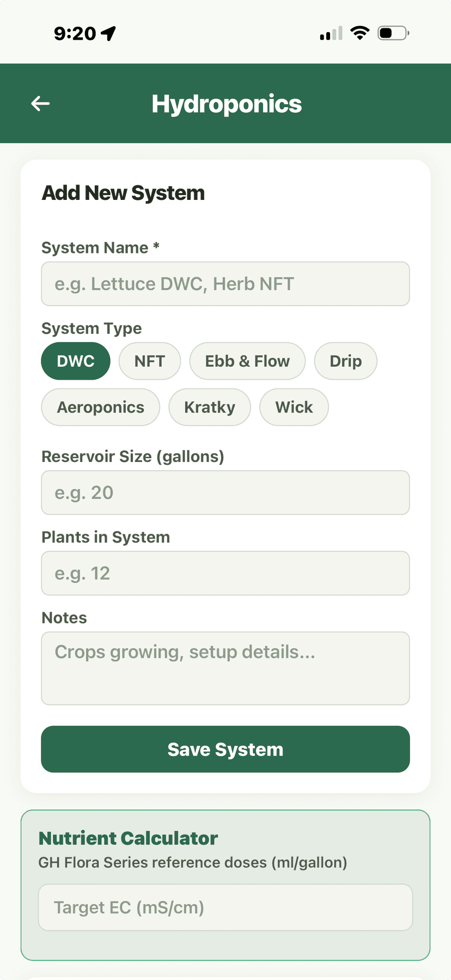
Task: Click the System Name input field
Action: coord(225,284)
